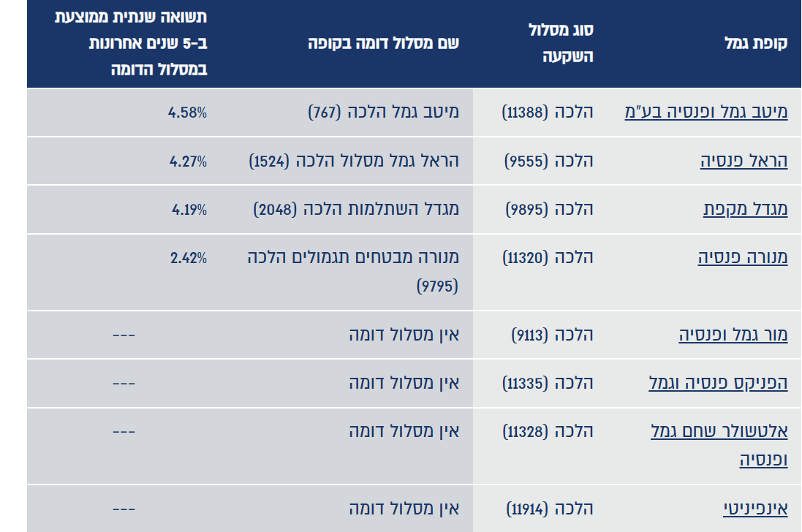Click the הראל פנסיה link
802x532 pixels.
coord(744,161)
